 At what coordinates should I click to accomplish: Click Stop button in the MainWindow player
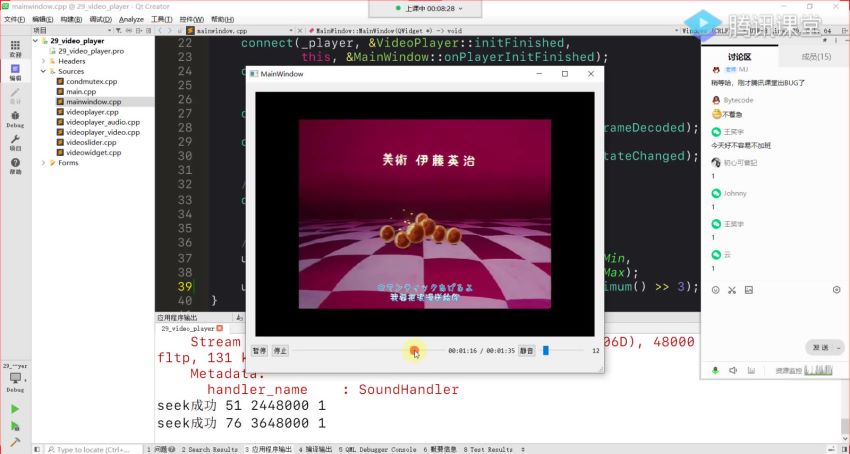point(280,351)
